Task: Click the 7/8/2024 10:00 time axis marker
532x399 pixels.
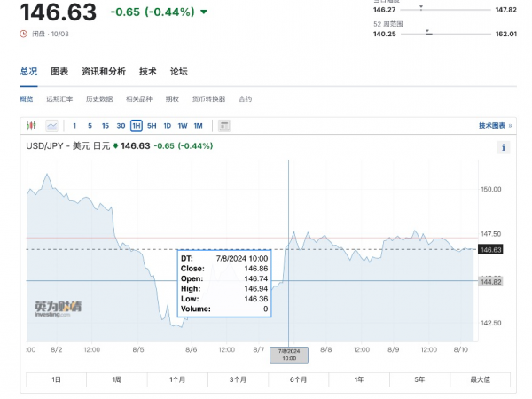Action: coord(289,355)
